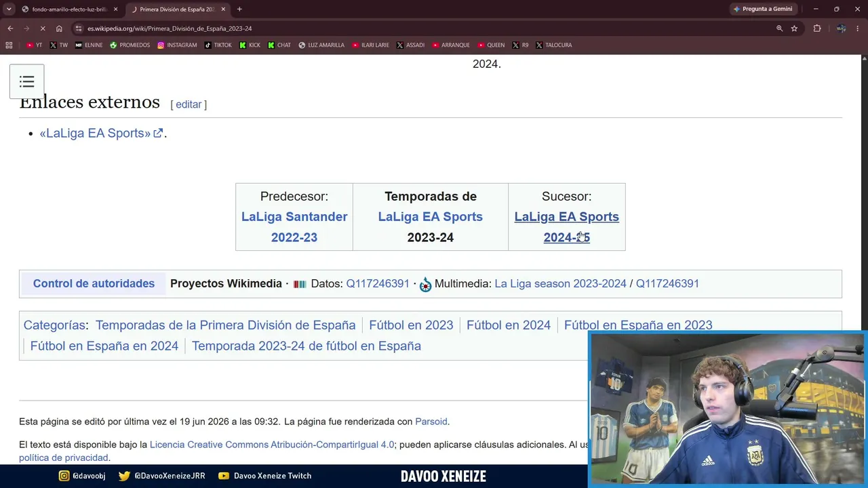The image size is (868, 488).
Task: Open the LUZ AMARILLA bookmark
Action: pos(321,45)
